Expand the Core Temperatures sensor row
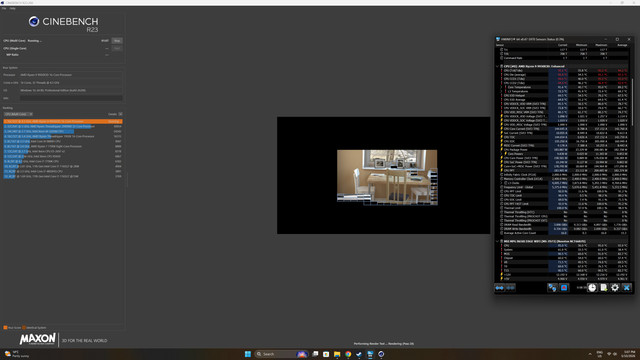The image size is (640, 360). point(502,87)
